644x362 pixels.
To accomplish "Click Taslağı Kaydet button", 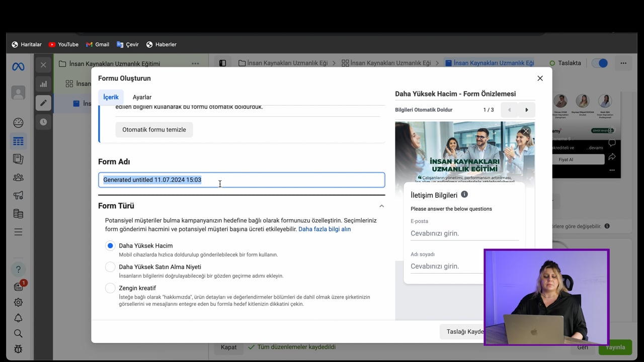I will tap(462, 332).
